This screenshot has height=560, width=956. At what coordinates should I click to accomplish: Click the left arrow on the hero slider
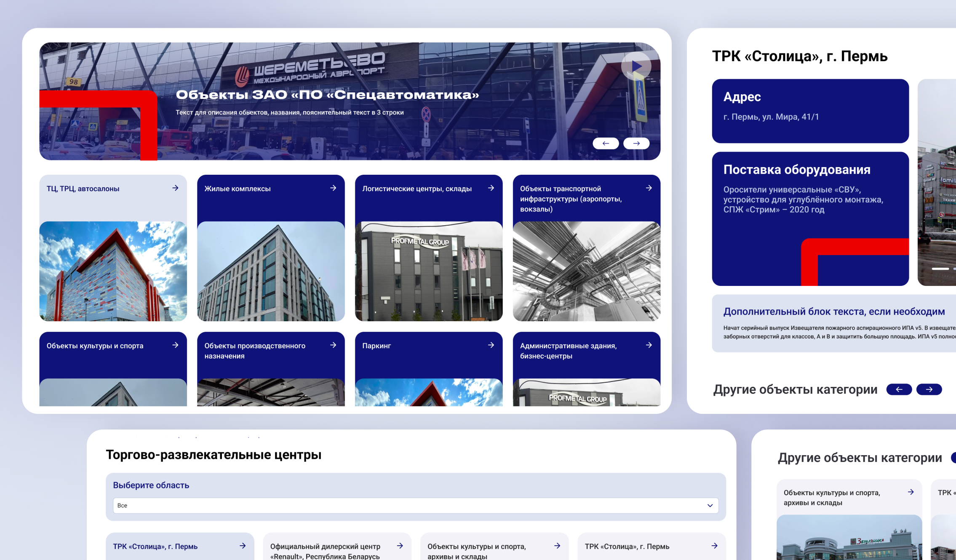tap(606, 143)
